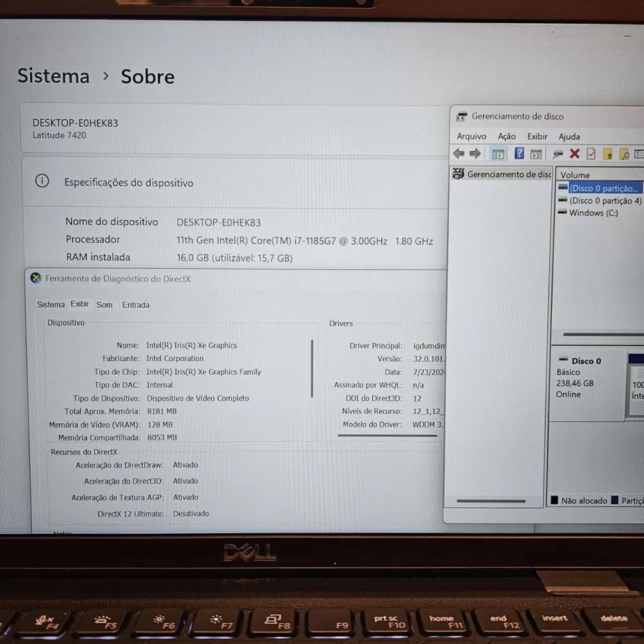Click the forward arrow in Disk Management toolbar
Image resolution: width=644 pixels, height=644 pixels.
[475, 154]
